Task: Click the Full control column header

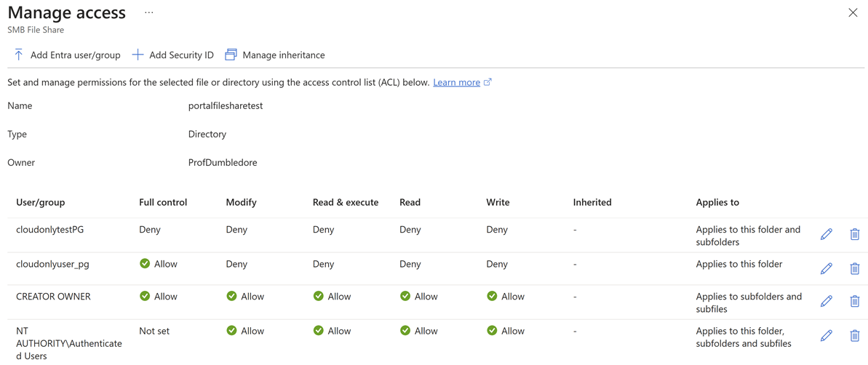Action: [163, 202]
